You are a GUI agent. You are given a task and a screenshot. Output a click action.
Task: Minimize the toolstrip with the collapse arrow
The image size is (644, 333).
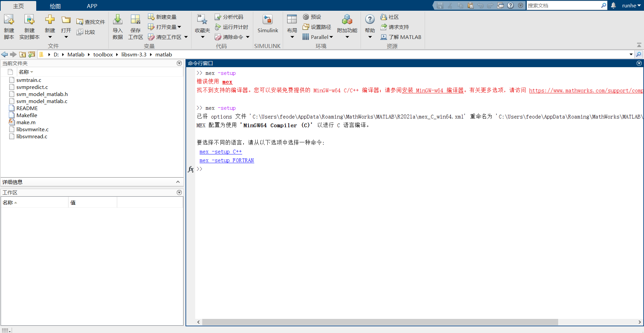click(x=639, y=45)
